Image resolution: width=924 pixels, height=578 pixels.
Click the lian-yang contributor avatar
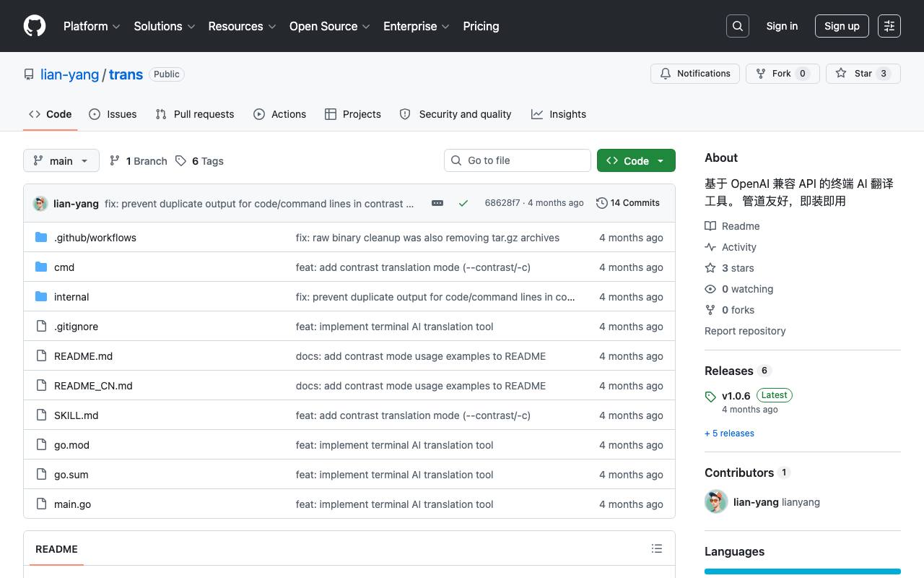[x=716, y=502]
